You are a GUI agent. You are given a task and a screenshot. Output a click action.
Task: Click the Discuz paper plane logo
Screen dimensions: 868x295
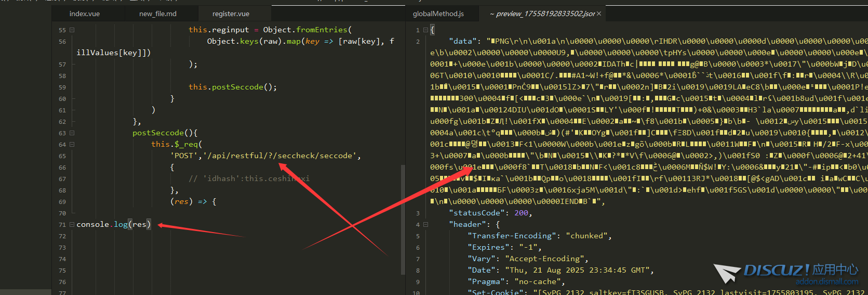[727, 273]
